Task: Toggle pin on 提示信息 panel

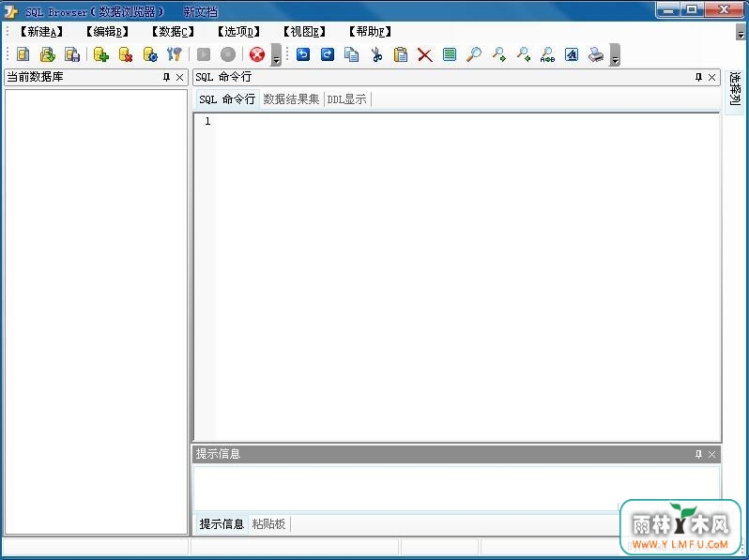Action: [x=698, y=454]
